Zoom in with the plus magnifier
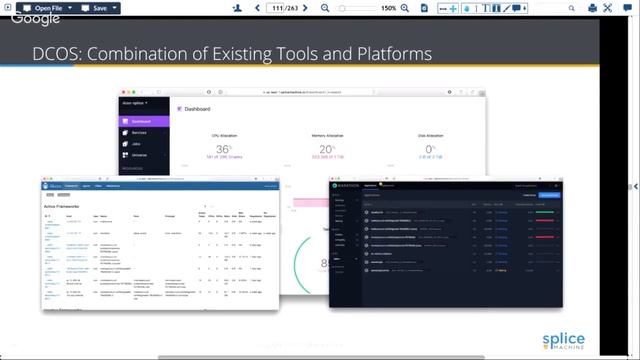Screen dimensions: 640x360 coord(404,8)
